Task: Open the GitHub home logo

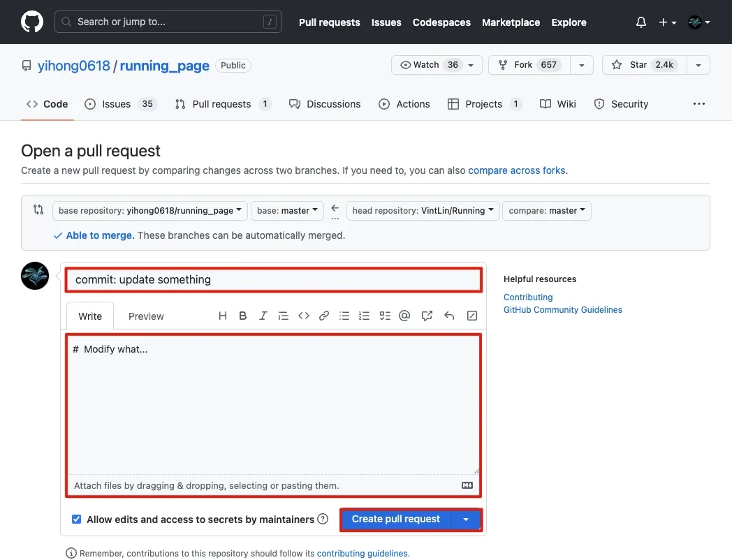Action: point(32,22)
